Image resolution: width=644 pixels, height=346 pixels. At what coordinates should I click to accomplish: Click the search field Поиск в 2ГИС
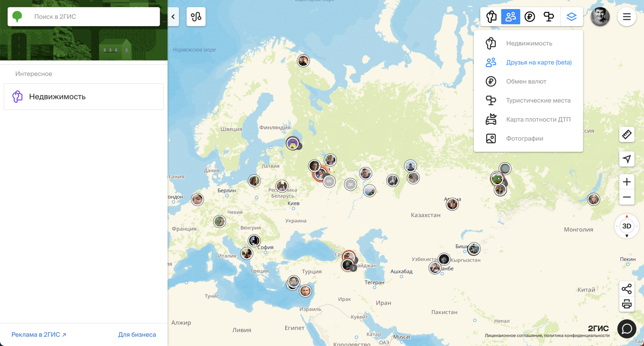pyautogui.click(x=84, y=16)
